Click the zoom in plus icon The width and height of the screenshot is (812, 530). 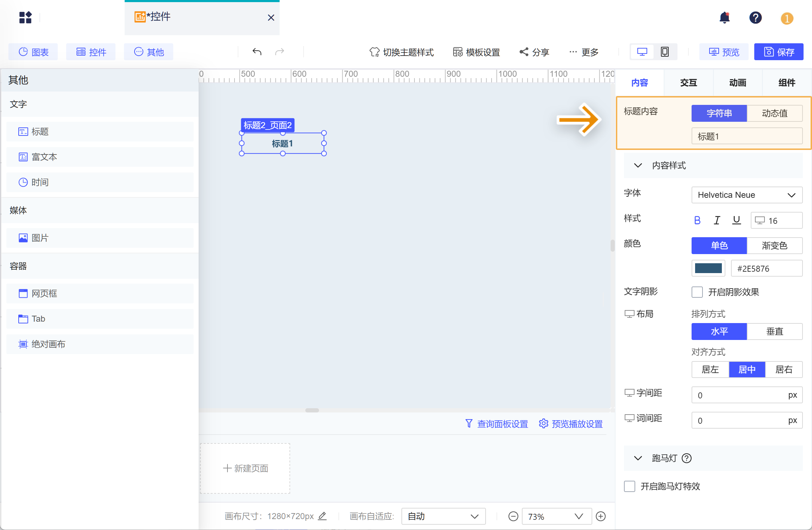coord(601,516)
